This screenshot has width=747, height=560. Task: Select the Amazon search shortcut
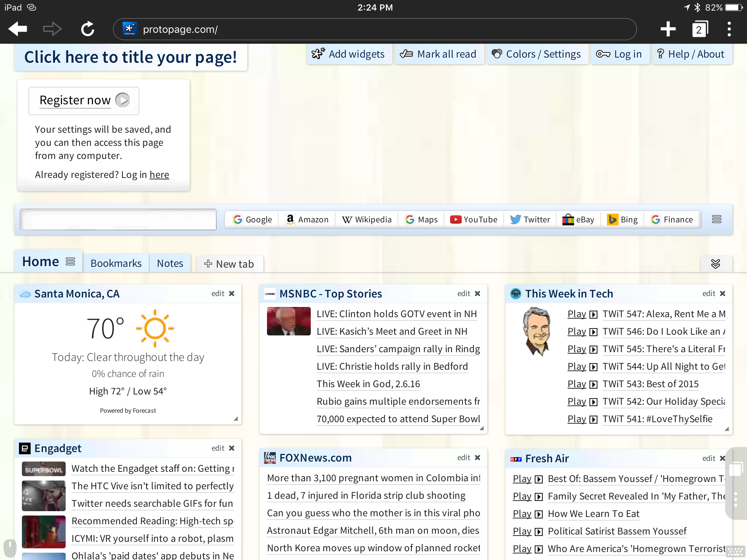click(x=307, y=219)
